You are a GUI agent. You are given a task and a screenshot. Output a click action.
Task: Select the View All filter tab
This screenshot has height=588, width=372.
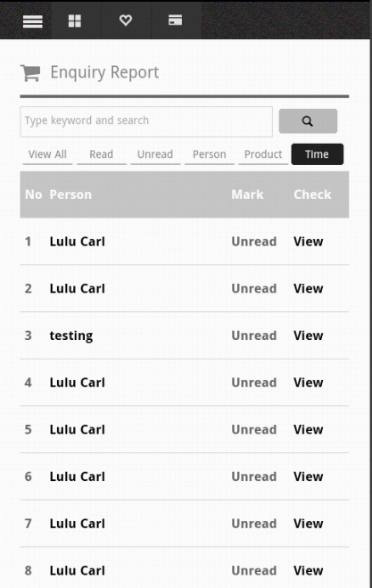(47, 154)
